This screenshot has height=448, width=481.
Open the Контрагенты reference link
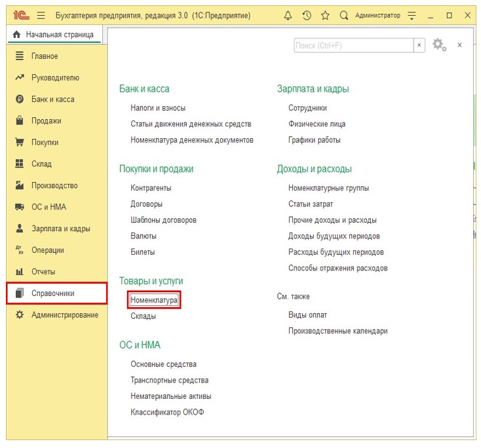[151, 188]
